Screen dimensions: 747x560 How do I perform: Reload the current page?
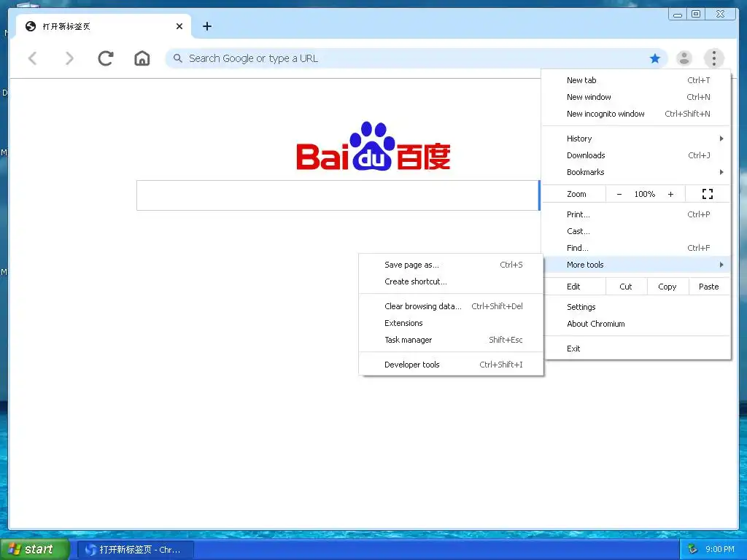point(106,58)
